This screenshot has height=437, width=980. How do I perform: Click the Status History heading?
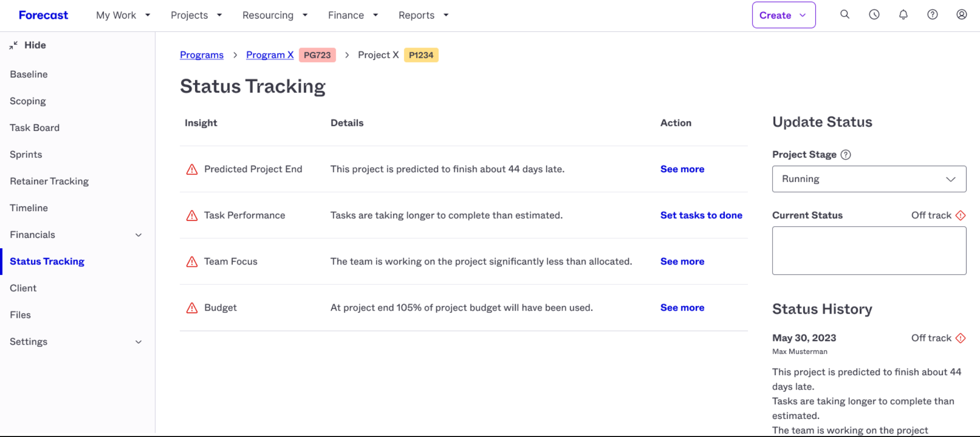tap(822, 309)
